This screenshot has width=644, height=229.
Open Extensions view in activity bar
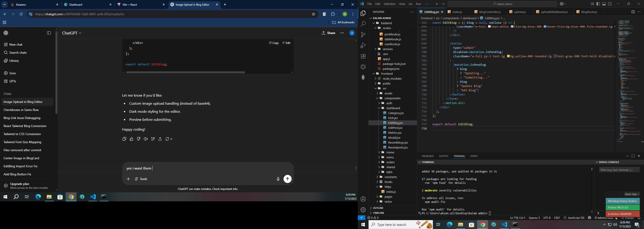click(363, 56)
